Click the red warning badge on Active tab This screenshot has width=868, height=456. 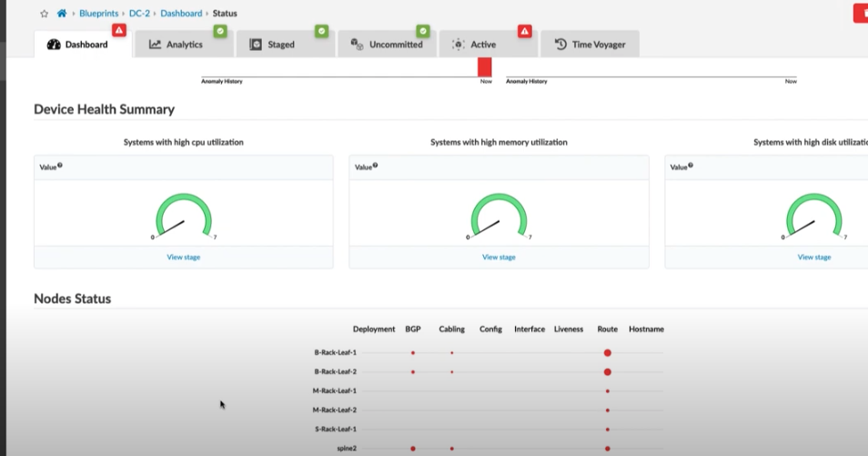(x=524, y=31)
